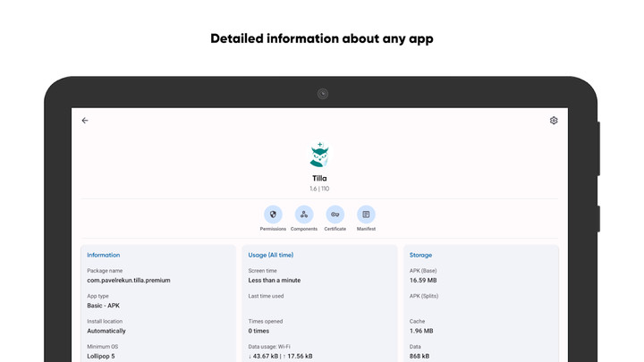Screen dimensions: 644x362
Task: Go back using the arrow icon
Action: coord(85,121)
